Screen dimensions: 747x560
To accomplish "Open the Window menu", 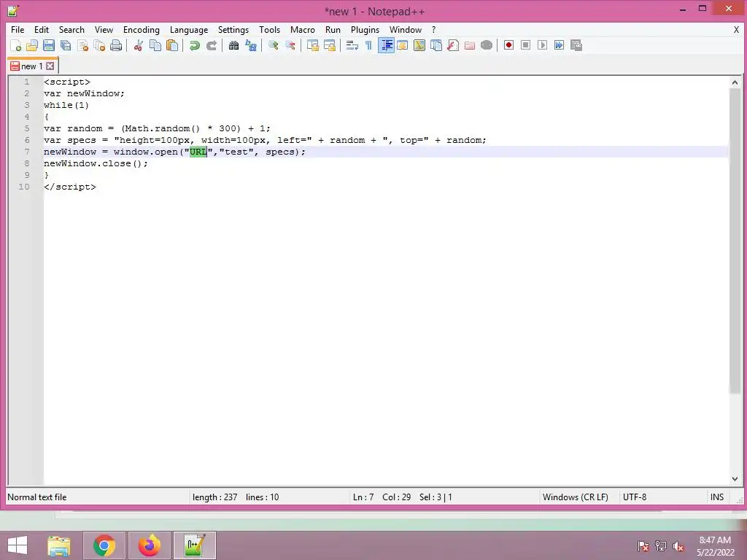I will tap(406, 29).
